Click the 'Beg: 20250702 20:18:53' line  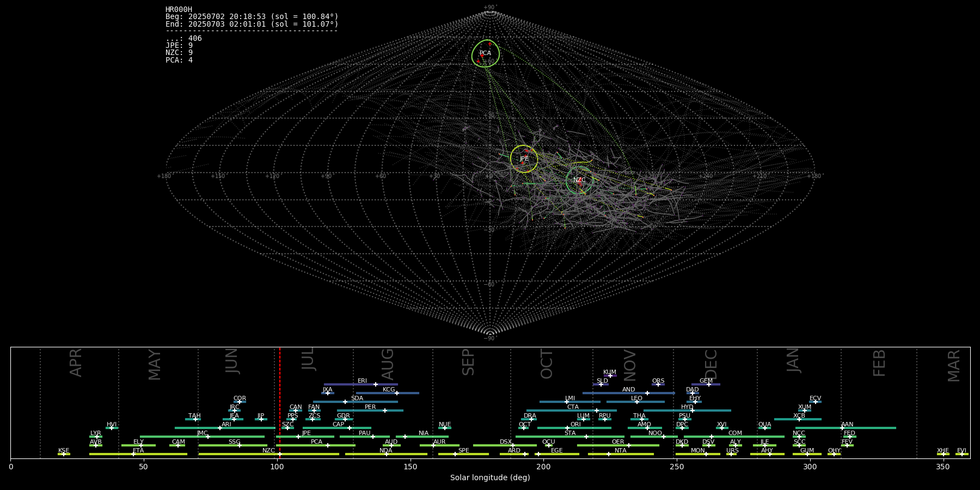point(252,17)
